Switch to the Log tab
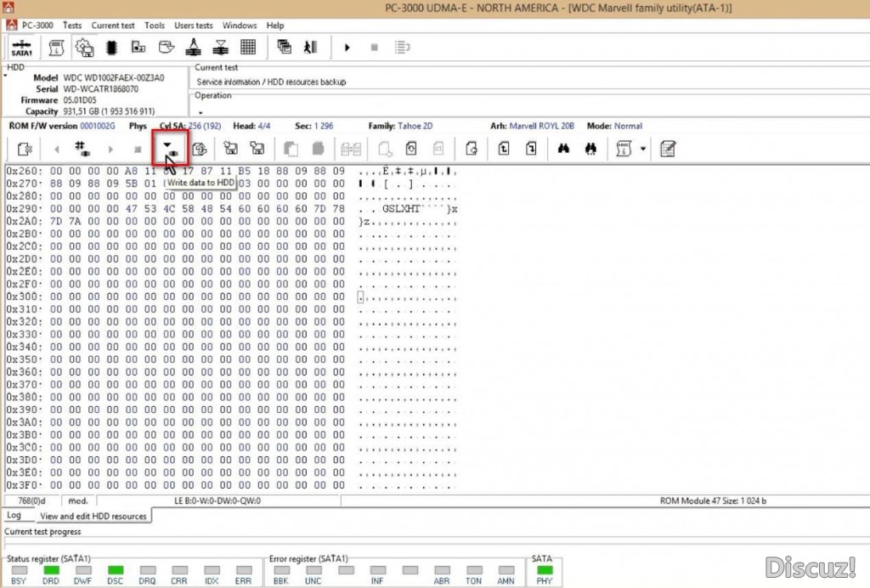This screenshot has height=588, width=870. 14,515
